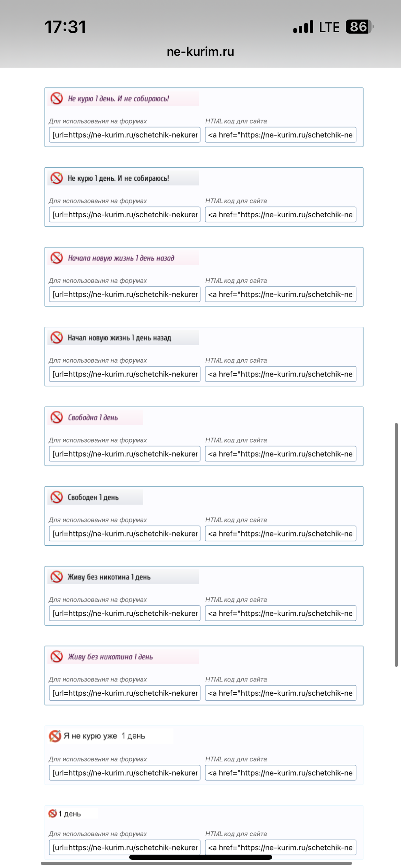Select forum code field under pink italic "Живу без никотина"

pyautogui.click(x=125, y=693)
